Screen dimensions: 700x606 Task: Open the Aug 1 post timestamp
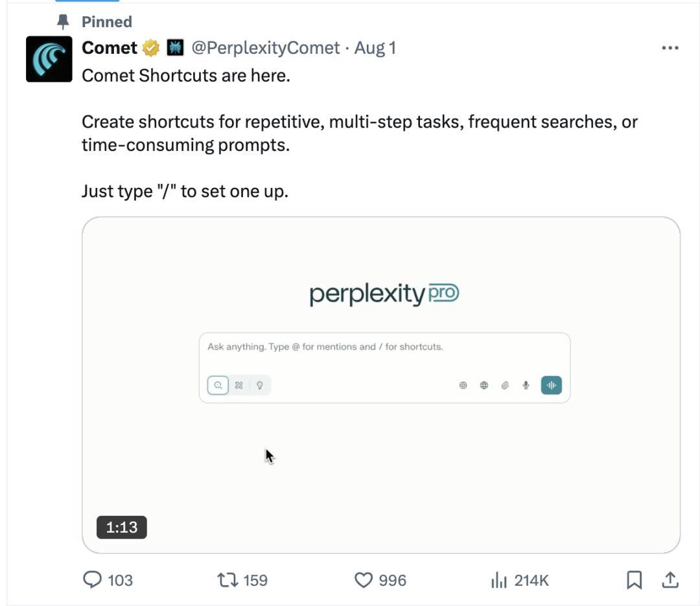pos(375,48)
